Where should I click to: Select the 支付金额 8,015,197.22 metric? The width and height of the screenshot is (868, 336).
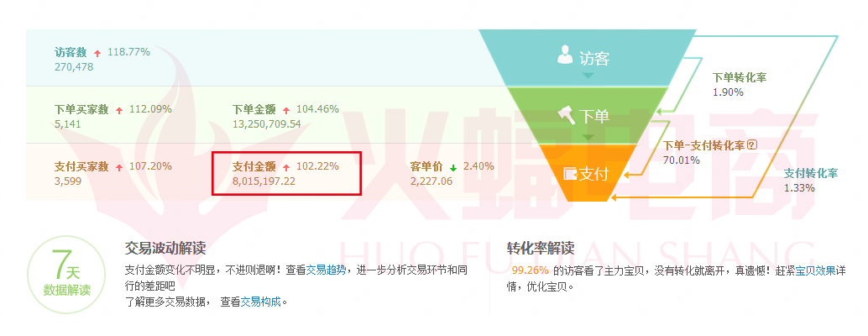[286, 173]
